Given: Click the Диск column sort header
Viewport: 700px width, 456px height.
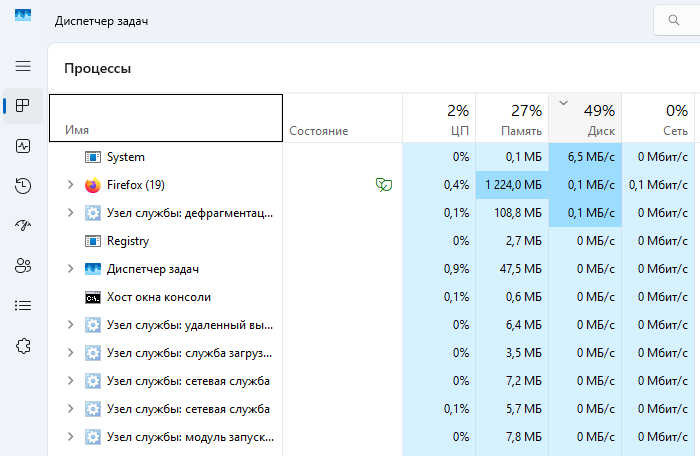Looking at the screenshot, I should coord(585,118).
